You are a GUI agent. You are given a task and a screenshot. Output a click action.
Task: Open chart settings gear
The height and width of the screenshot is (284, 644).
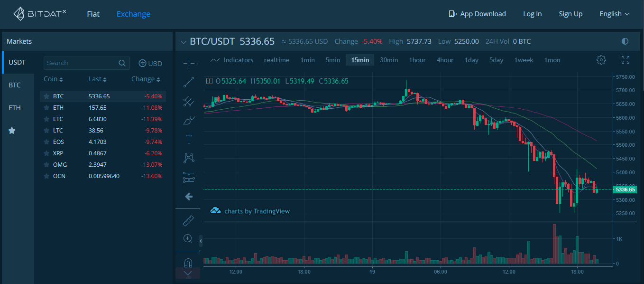(x=601, y=60)
